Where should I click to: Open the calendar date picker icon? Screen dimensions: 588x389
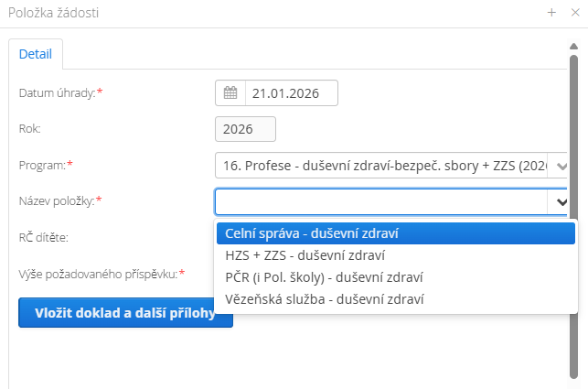(x=230, y=92)
